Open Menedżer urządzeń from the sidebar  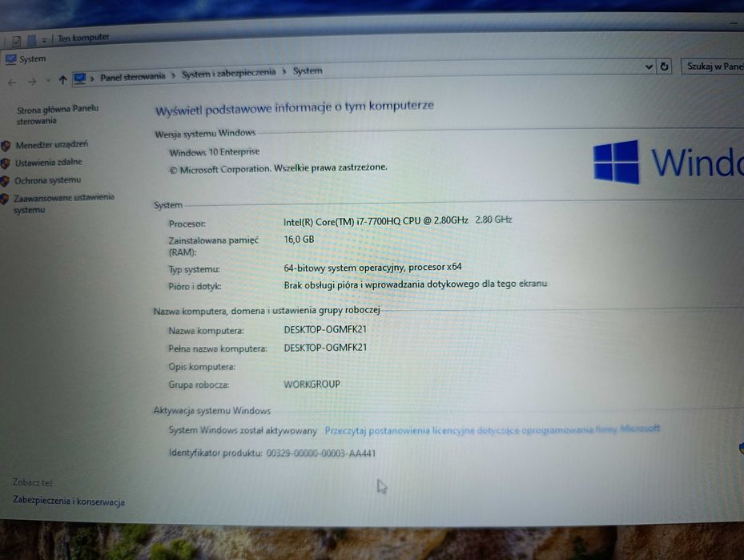point(52,145)
